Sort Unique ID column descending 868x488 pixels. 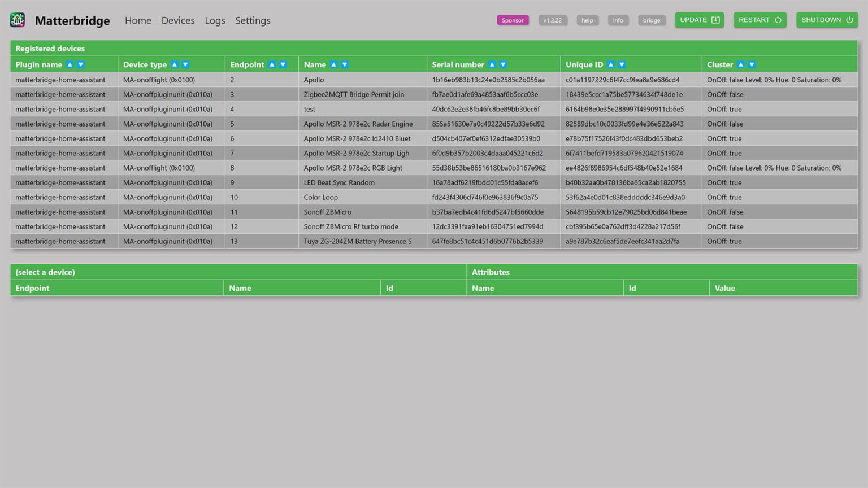[x=622, y=65]
